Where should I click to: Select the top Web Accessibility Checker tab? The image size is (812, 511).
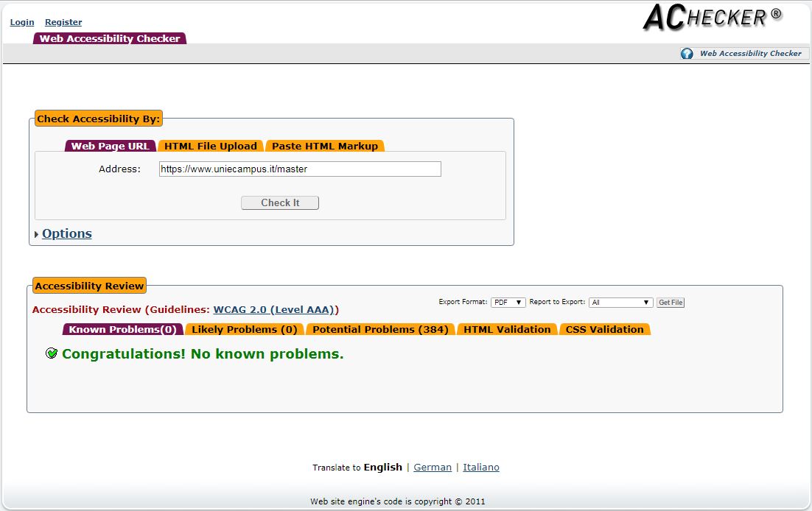(110, 38)
